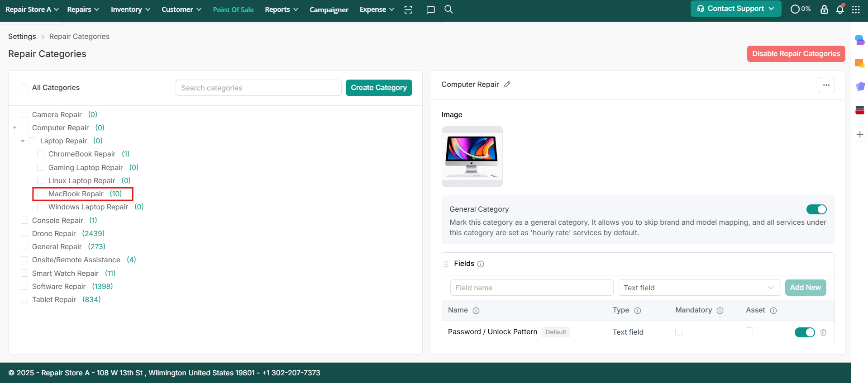The height and width of the screenshot is (383, 868).
Task: Open the Text field type dropdown
Action: [x=699, y=288]
